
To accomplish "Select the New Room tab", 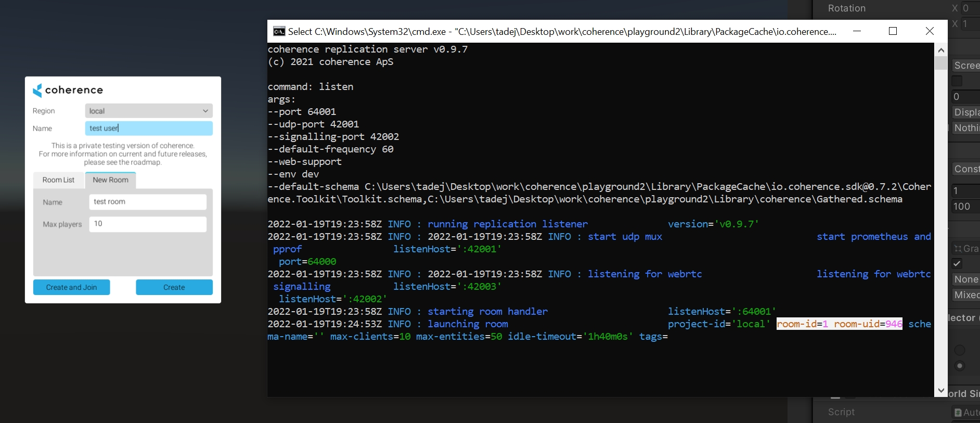I will 110,180.
